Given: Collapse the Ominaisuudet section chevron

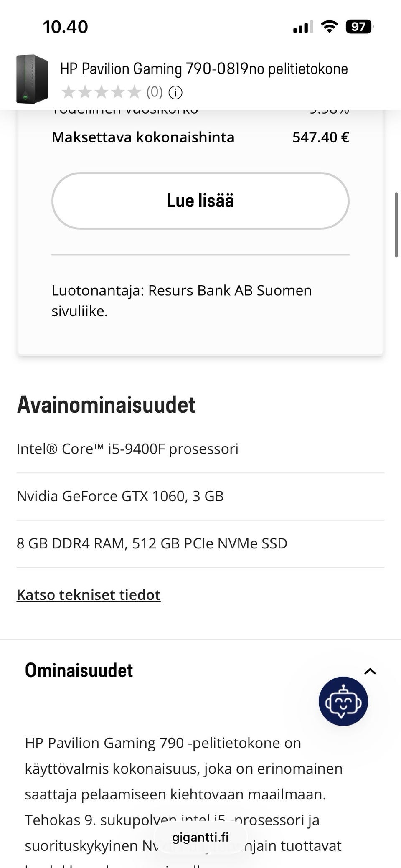Looking at the screenshot, I should 370,671.
